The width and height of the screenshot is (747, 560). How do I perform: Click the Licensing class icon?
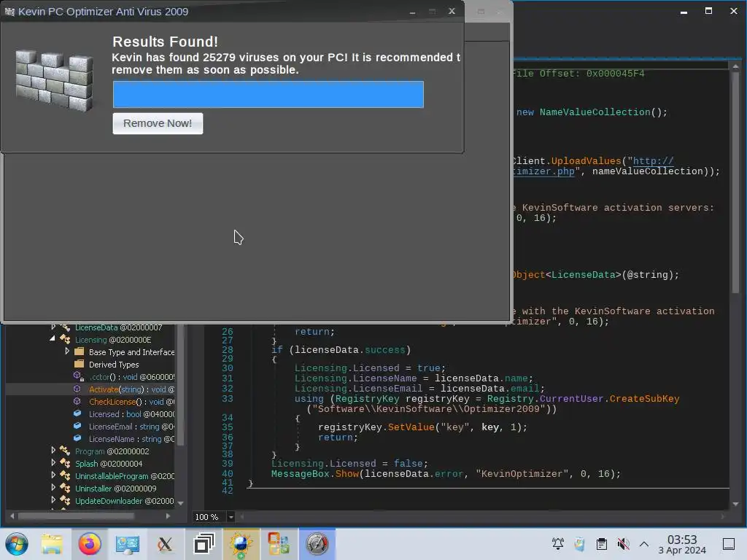65,340
